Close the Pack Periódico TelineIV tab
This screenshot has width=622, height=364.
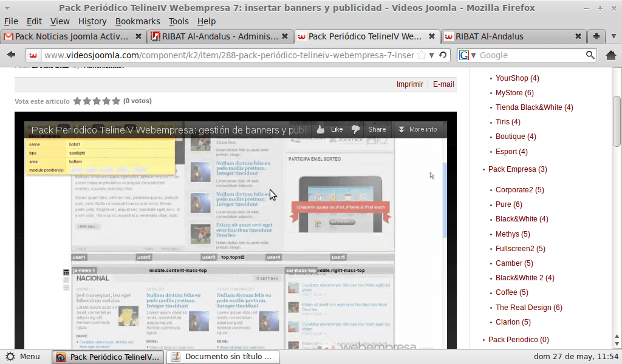tap(432, 36)
